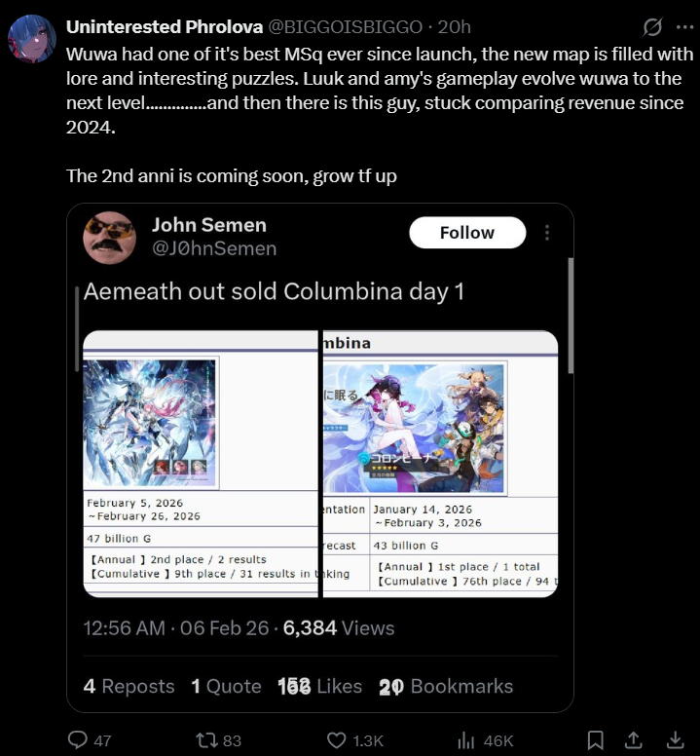Open the 1 Quote link

[226, 686]
